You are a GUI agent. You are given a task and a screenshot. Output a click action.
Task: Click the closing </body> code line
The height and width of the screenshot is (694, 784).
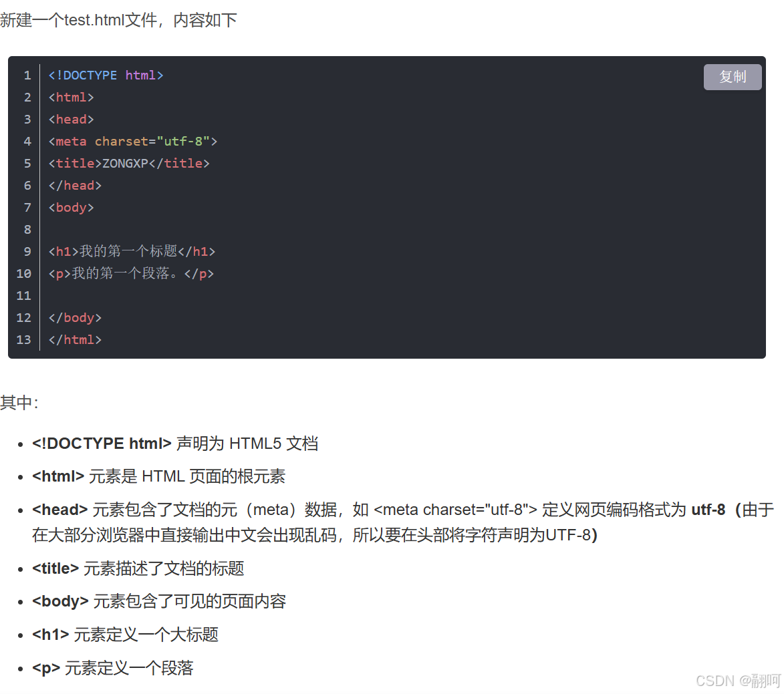pos(75,318)
